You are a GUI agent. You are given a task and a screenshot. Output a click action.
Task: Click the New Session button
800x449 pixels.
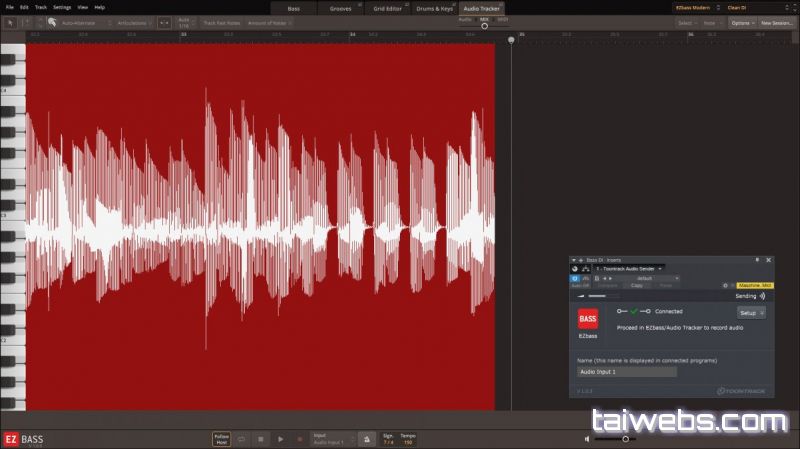coord(776,22)
